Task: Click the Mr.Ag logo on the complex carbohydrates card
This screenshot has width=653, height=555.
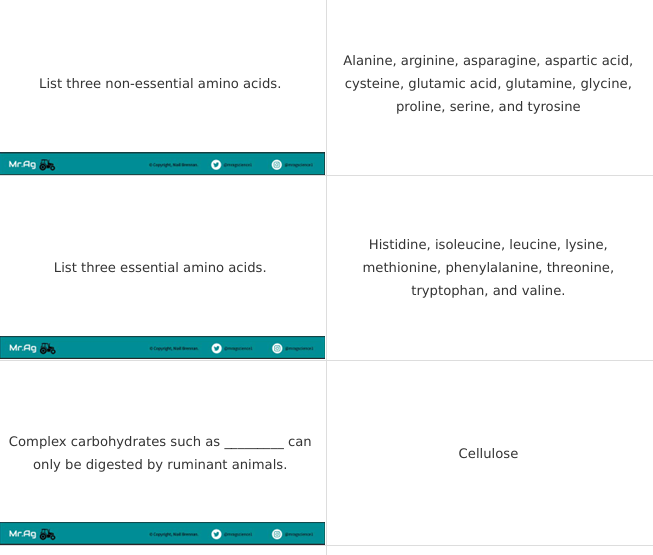Action: [22, 534]
